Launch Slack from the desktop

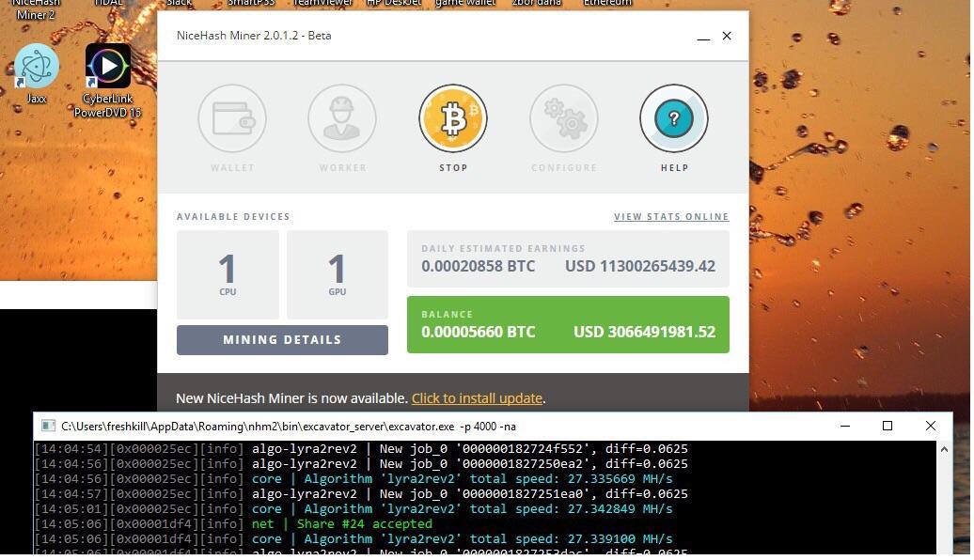click(178, 5)
